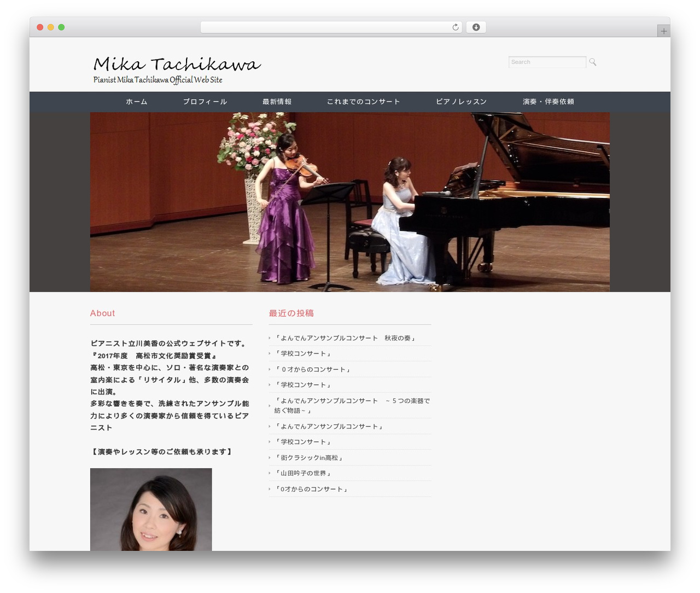Click the tagline Pianist Mika Tachikawa Official Web Site

(158, 80)
